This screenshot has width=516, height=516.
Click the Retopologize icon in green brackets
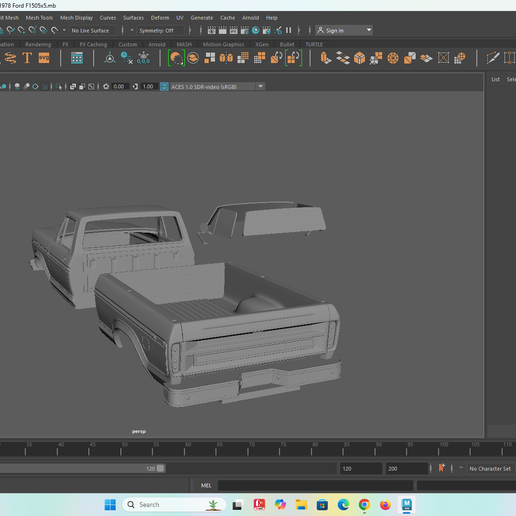[x=294, y=58]
